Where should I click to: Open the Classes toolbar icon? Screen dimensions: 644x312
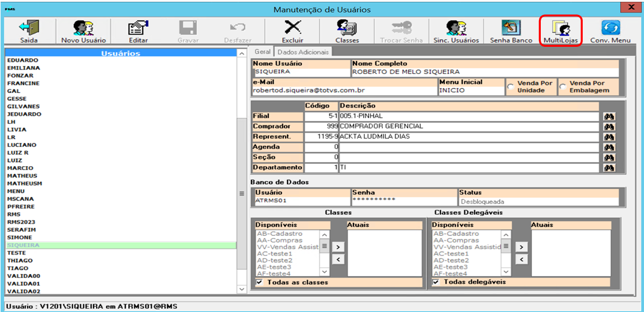[347, 28]
